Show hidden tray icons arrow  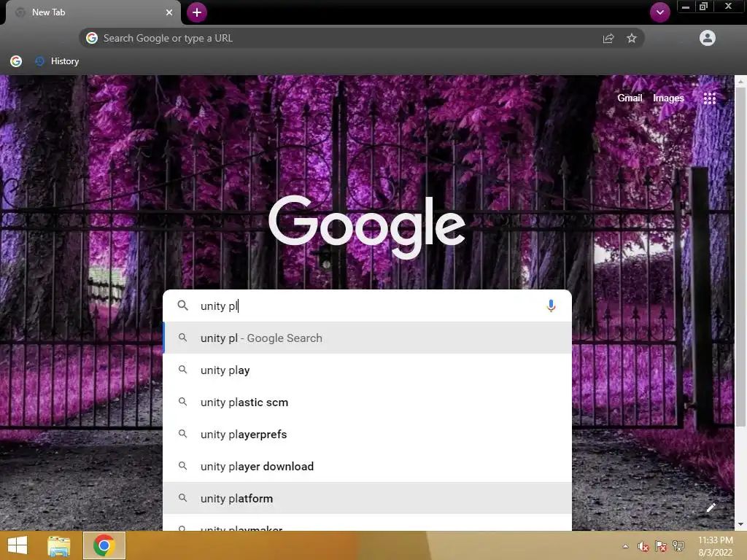click(625, 546)
